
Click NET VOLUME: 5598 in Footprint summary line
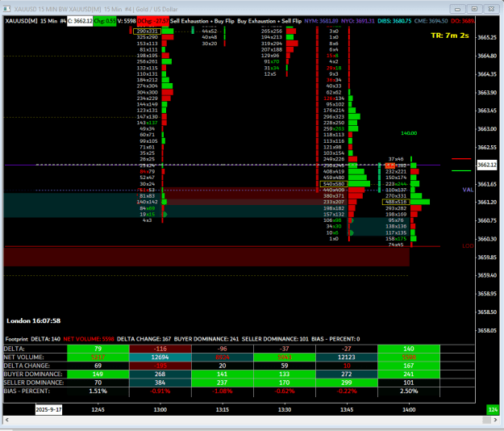pos(89,339)
